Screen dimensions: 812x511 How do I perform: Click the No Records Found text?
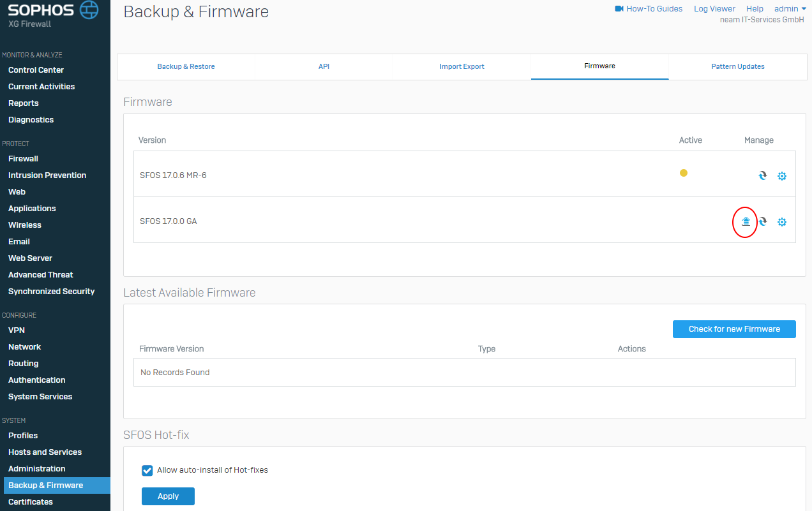175,373
